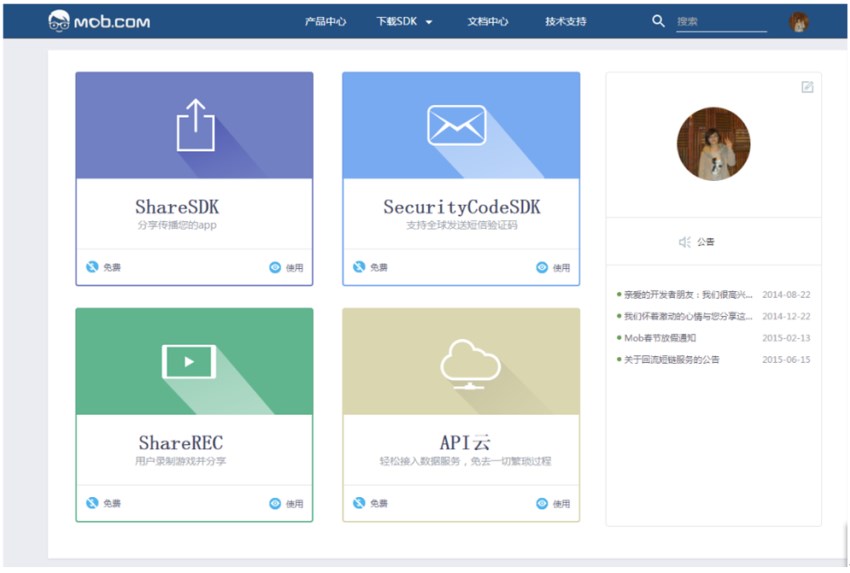Screen dimensions: 850x573
Task: Click the SecurityCodeSDK envelope icon
Action: coord(456,125)
